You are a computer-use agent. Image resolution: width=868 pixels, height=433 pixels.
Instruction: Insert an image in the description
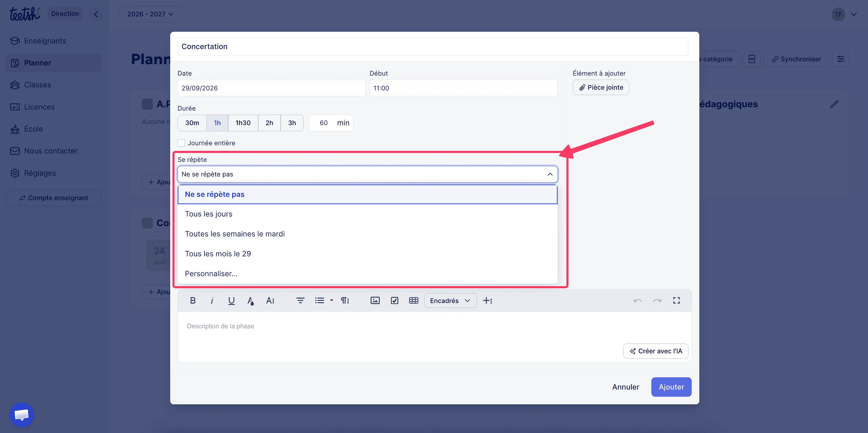(x=375, y=300)
